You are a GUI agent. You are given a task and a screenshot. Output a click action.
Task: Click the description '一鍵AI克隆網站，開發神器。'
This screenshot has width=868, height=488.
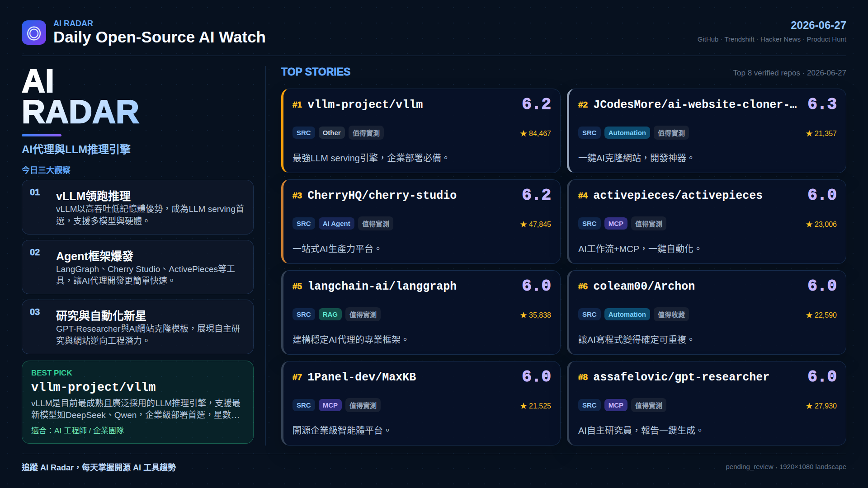[636, 158]
